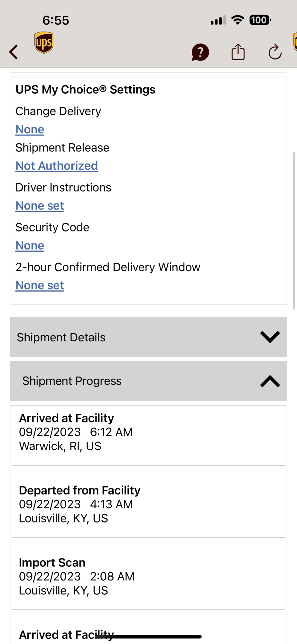This screenshot has height=644, width=297.
Task: Tap the back arrow in the header
Action: pyautogui.click(x=14, y=52)
